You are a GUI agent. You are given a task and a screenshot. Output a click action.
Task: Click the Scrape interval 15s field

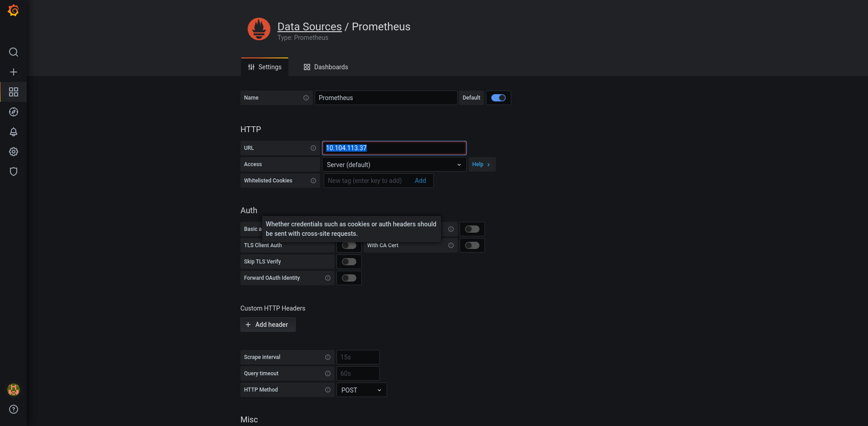[358, 357]
